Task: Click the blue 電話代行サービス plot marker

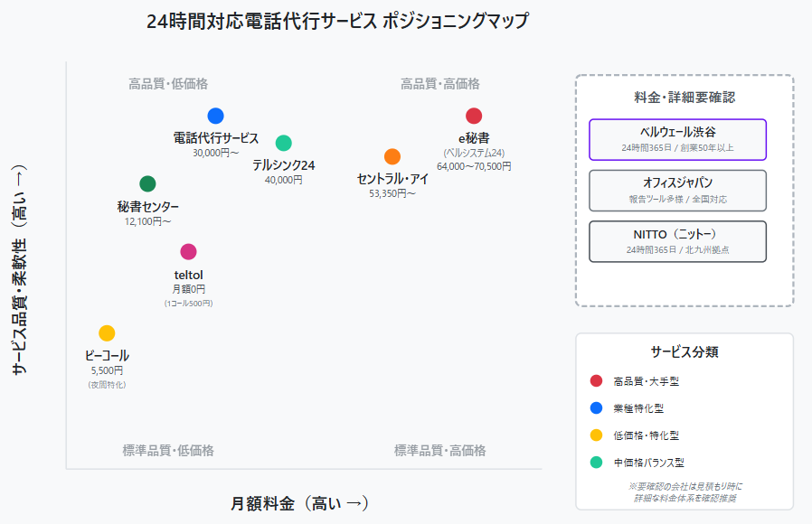Action: click(x=215, y=116)
